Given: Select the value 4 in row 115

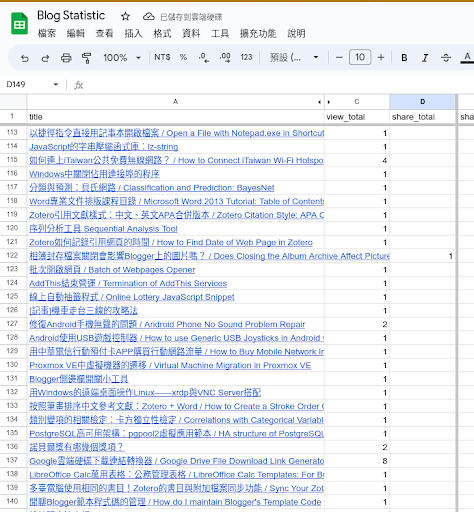Looking at the screenshot, I should tap(357, 160).
